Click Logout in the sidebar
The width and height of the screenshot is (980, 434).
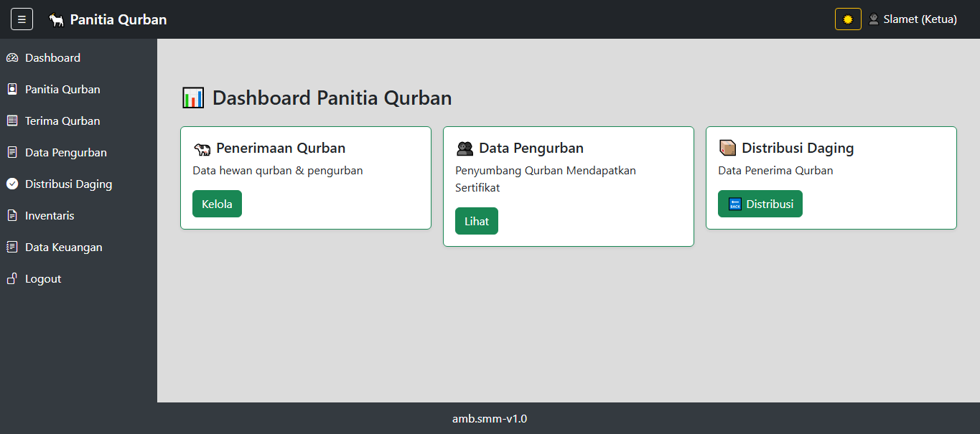(x=42, y=278)
